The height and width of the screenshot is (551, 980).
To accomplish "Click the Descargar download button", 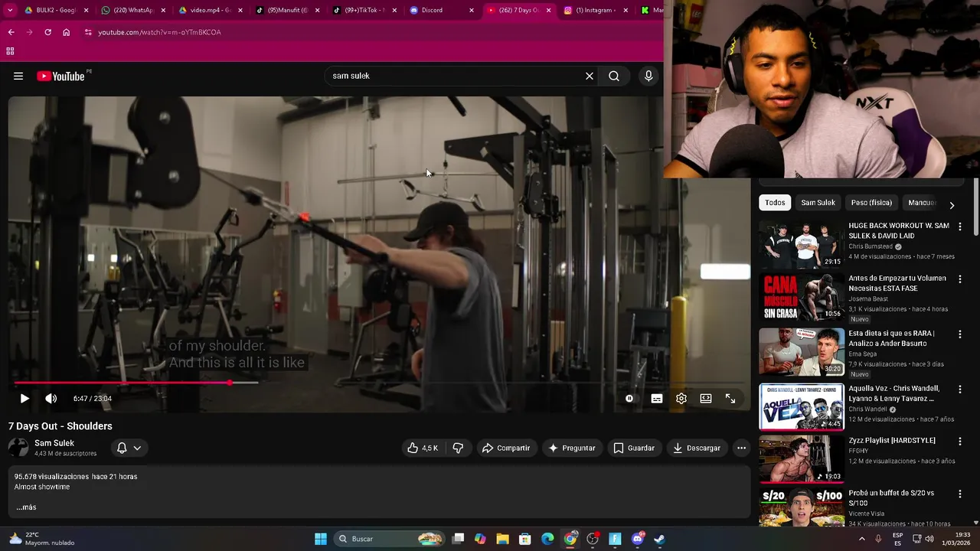I will point(697,448).
